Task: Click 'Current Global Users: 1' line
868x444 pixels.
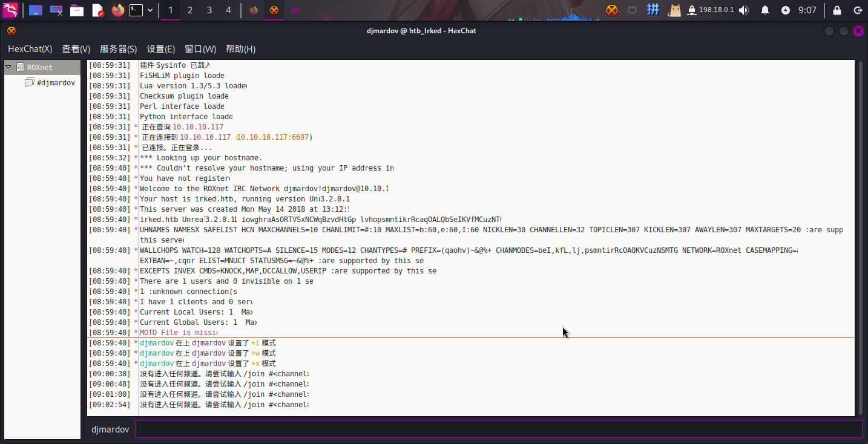Action: [198, 322]
